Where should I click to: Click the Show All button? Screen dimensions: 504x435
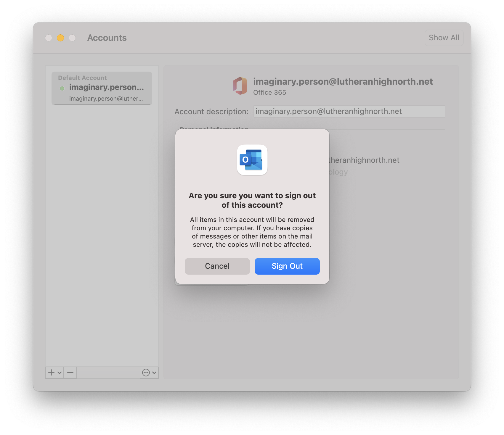(x=444, y=38)
